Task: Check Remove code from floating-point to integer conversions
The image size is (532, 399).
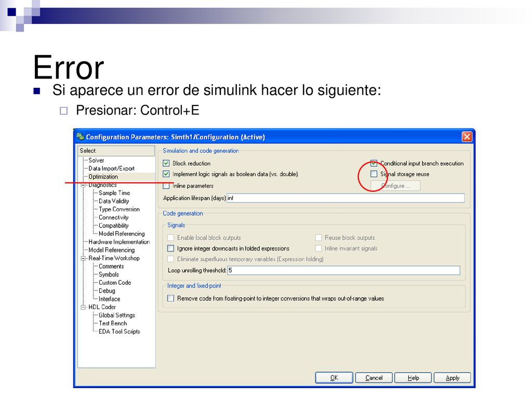Action: [x=170, y=298]
